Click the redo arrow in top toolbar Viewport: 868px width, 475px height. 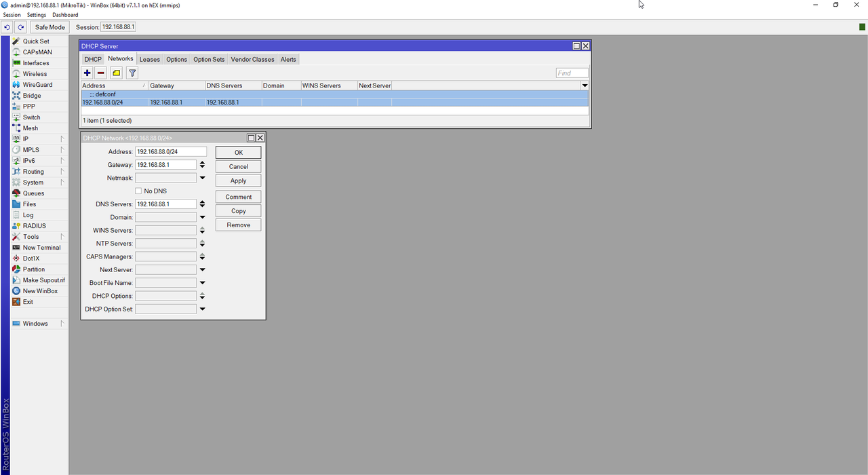[x=21, y=27]
